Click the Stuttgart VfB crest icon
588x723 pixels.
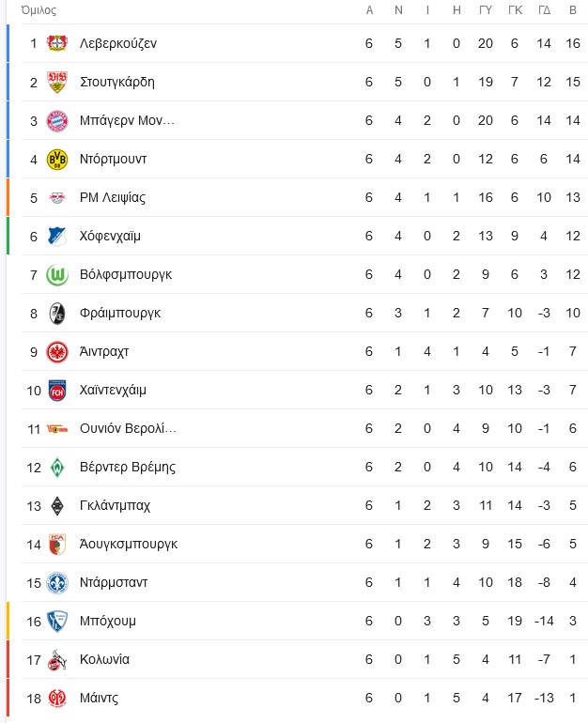point(57,82)
